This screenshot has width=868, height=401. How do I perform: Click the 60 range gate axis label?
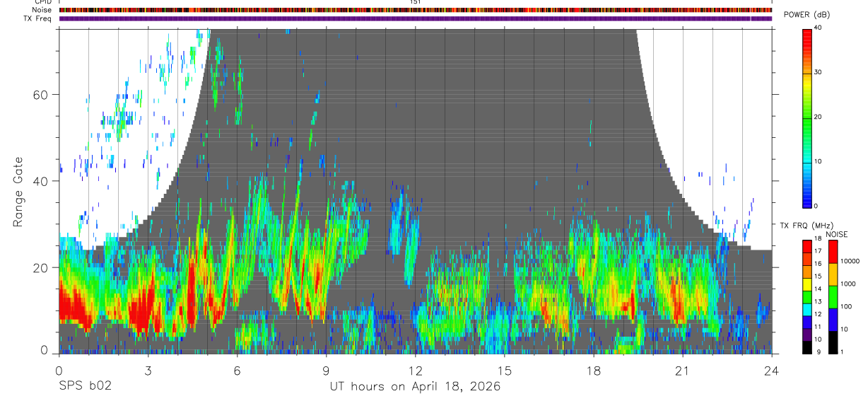[x=41, y=95]
